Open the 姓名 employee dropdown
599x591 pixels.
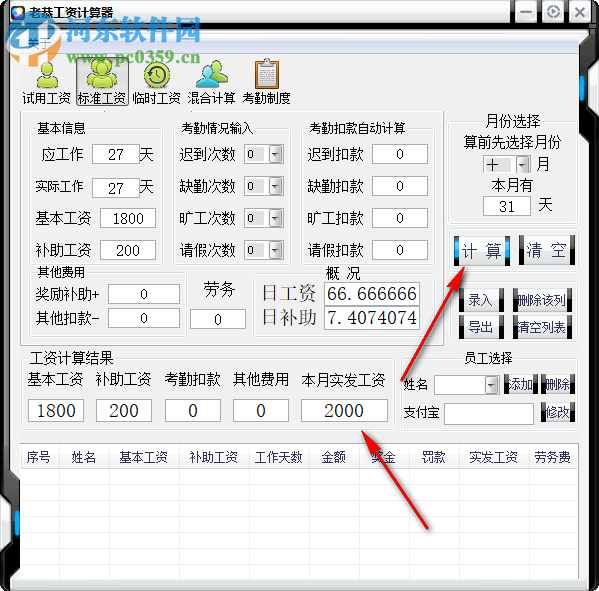click(x=492, y=385)
